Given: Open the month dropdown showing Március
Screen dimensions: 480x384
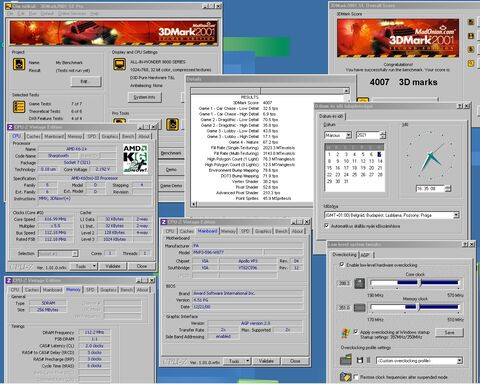Looking at the screenshot, I should 348,135.
